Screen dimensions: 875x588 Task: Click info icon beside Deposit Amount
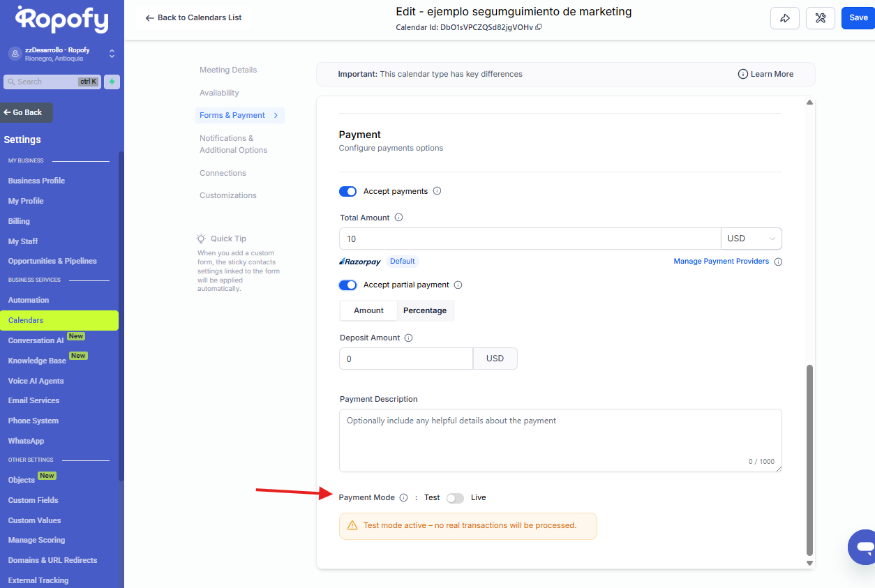[409, 338]
